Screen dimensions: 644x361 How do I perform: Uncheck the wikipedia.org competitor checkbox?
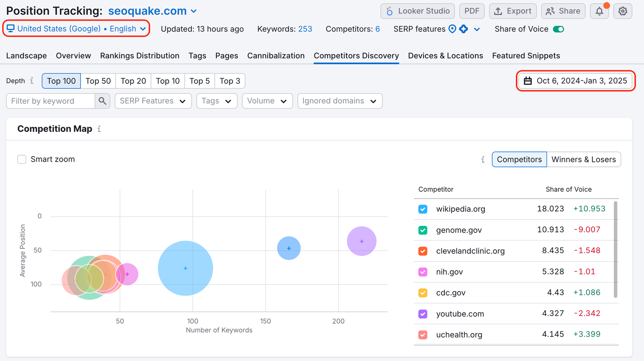[423, 209]
